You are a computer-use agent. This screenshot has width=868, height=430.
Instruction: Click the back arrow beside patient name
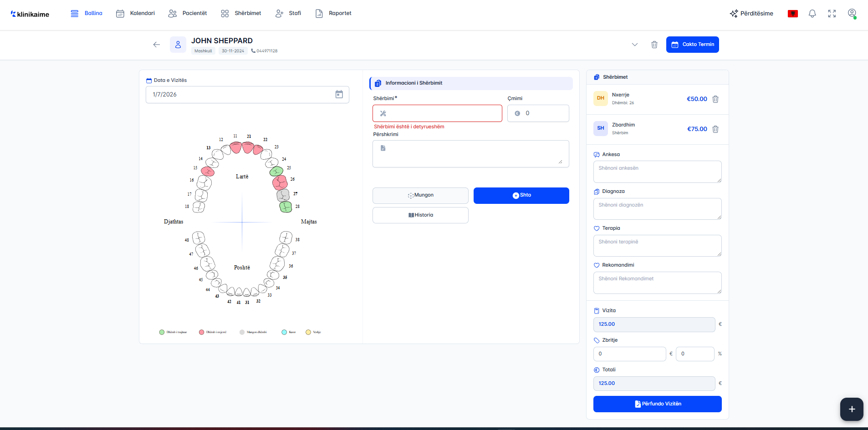(x=157, y=45)
